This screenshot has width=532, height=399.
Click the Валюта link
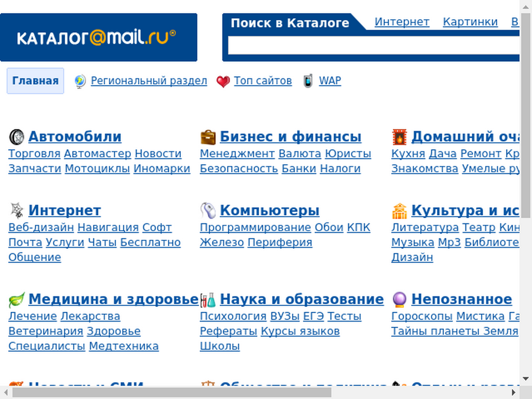[x=300, y=154]
